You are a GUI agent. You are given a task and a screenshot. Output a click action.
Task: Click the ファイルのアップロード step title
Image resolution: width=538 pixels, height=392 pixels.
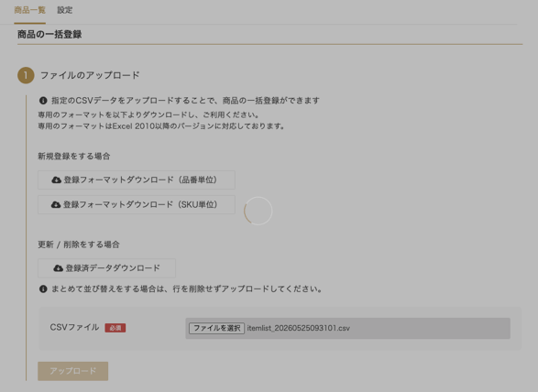pos(90,75)
